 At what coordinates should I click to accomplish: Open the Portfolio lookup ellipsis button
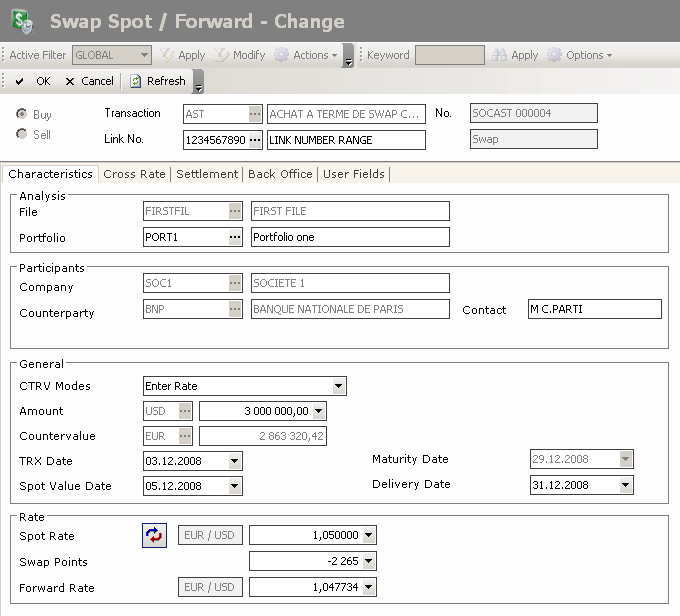point(235,237)
